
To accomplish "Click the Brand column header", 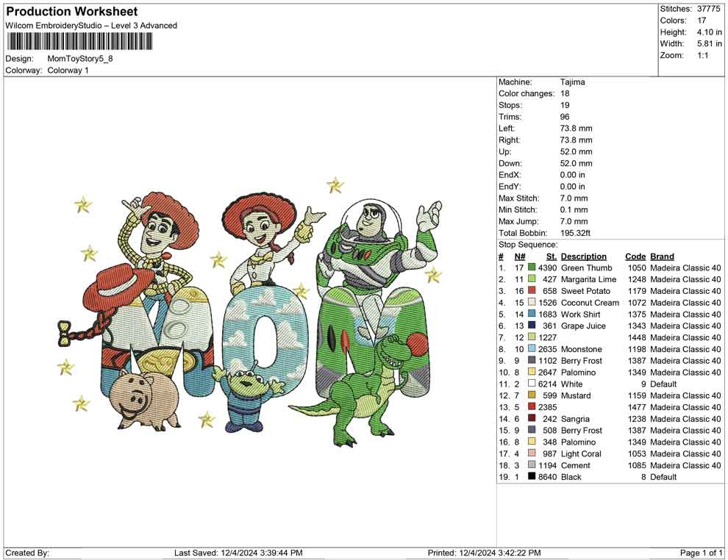I will click(x=662, y=256).
